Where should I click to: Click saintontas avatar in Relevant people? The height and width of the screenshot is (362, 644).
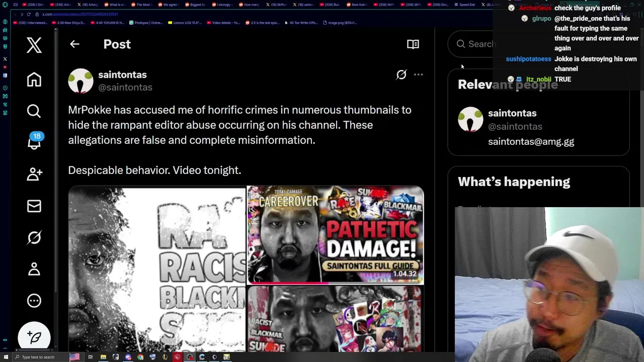470,119
